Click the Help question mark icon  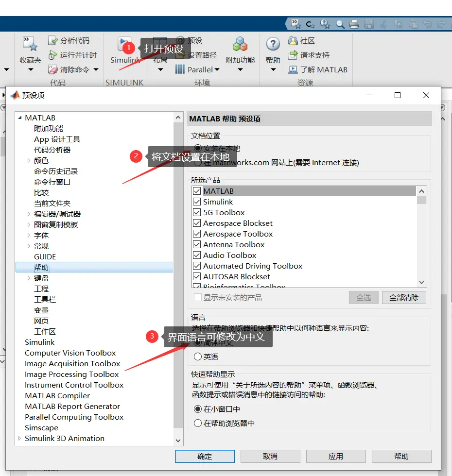pyautogui.click(x=273, y=44)
